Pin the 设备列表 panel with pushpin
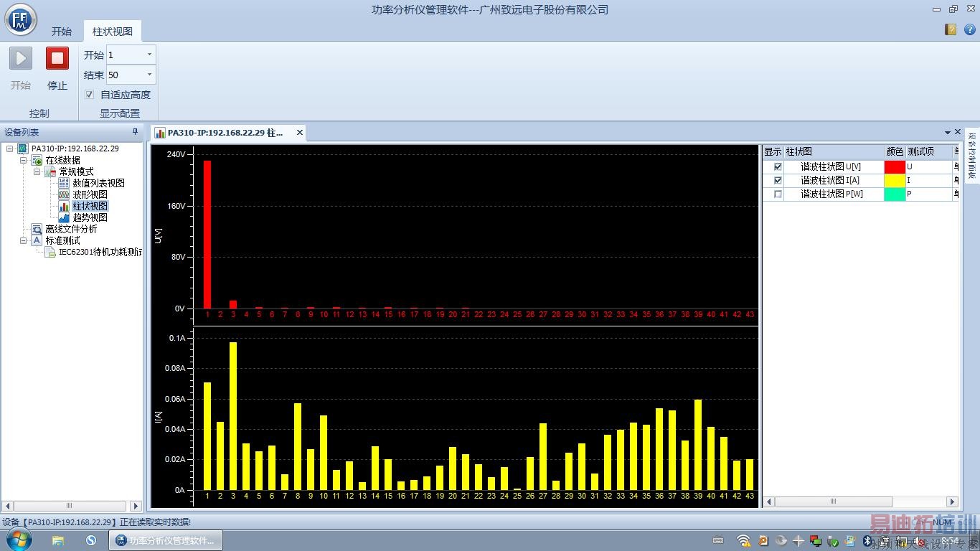Screen dimensions: 980x551 135,132
